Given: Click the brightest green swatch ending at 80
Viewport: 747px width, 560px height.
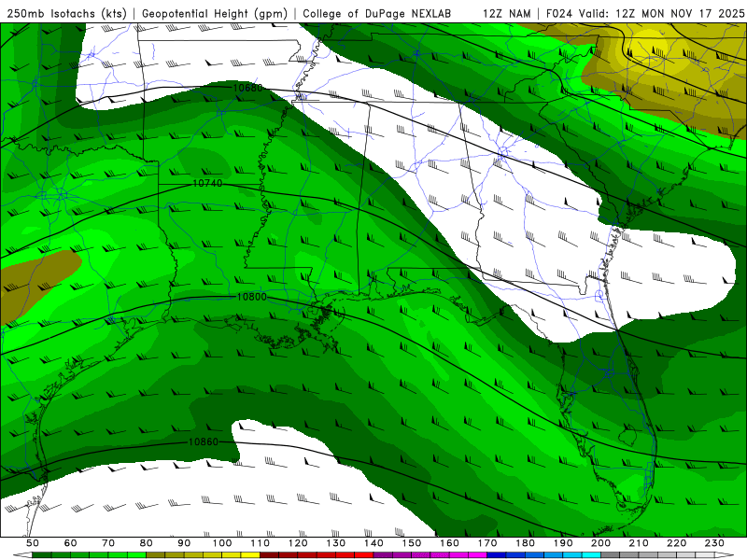Looking at the screenshot, I should (x=136, y=555).
